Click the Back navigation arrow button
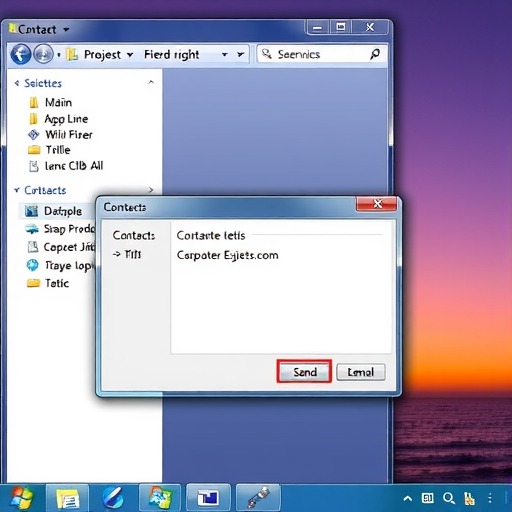 21,54
